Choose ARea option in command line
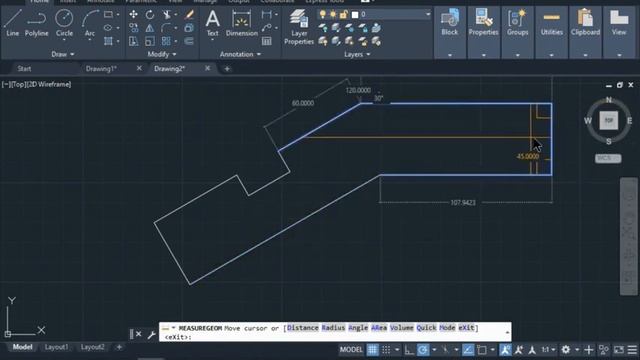The image size is (640, 360). coord(379,328)
